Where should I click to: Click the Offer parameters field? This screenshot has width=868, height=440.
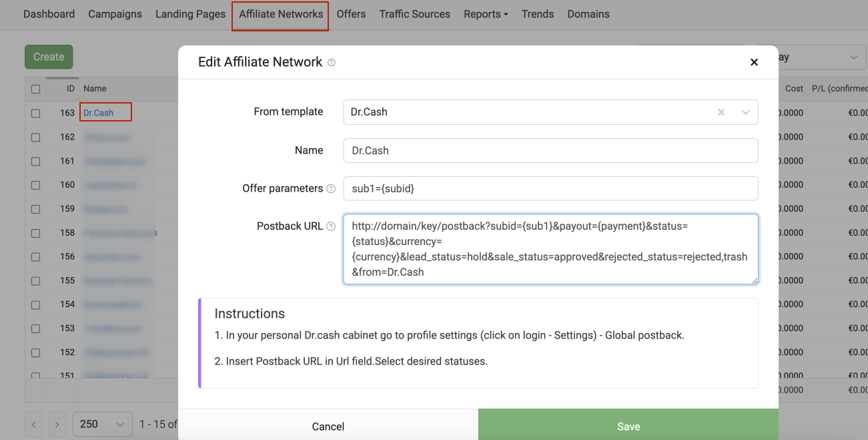550,188
